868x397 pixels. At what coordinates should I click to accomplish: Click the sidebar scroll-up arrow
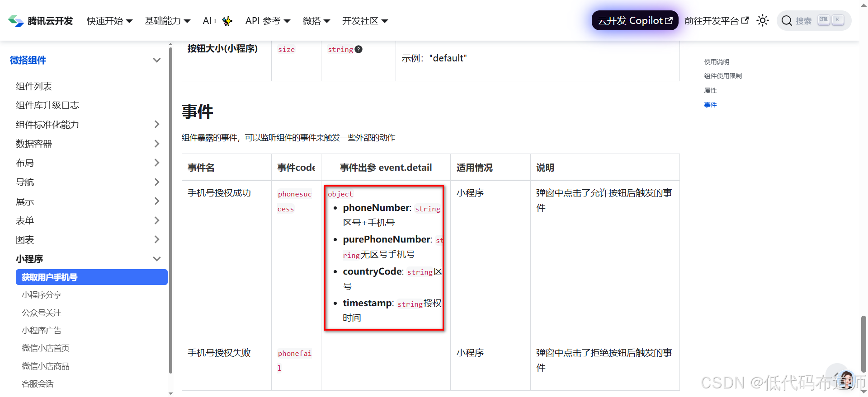coord(170,44)
